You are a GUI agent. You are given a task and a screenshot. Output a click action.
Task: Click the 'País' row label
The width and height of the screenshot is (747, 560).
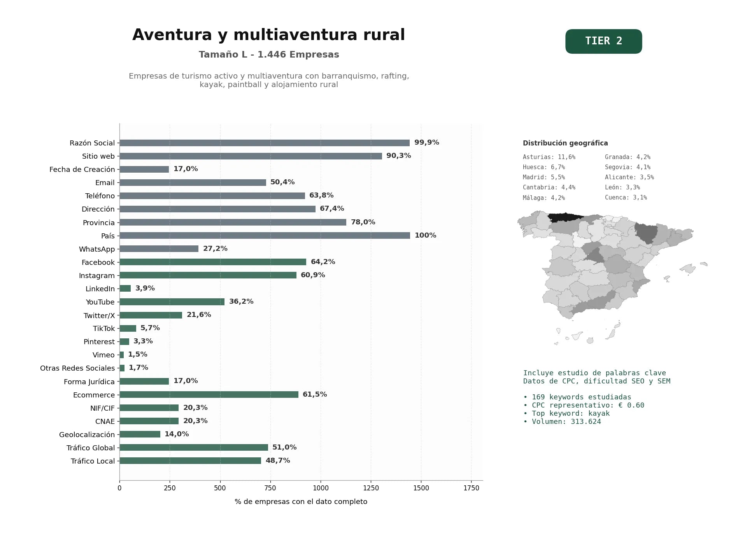tap(108, 236)
